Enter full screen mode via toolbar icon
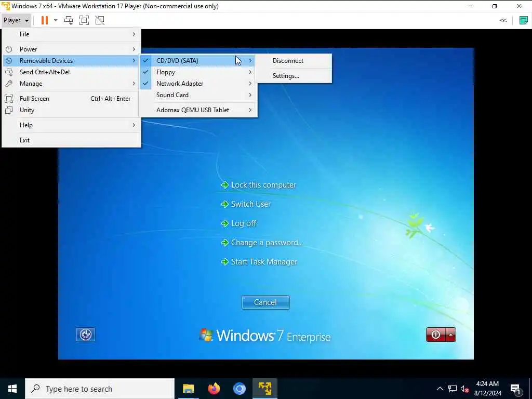The width and height of the screenshot is (532, 399). (x=84, y=20)
